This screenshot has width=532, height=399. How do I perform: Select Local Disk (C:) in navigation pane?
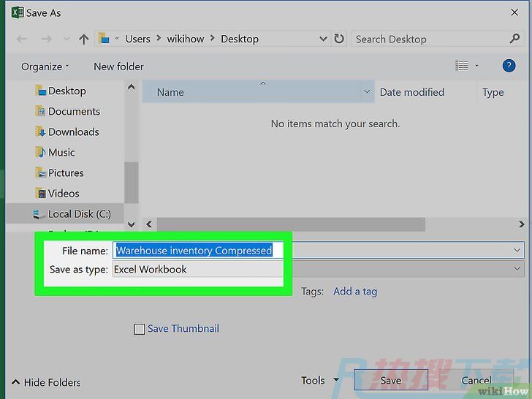(79, 213)
